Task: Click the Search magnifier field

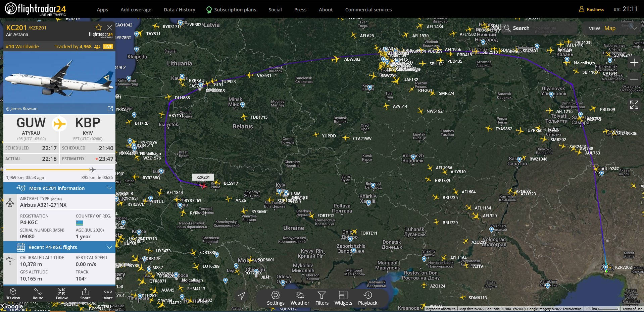Action: [x=540, y=28]
